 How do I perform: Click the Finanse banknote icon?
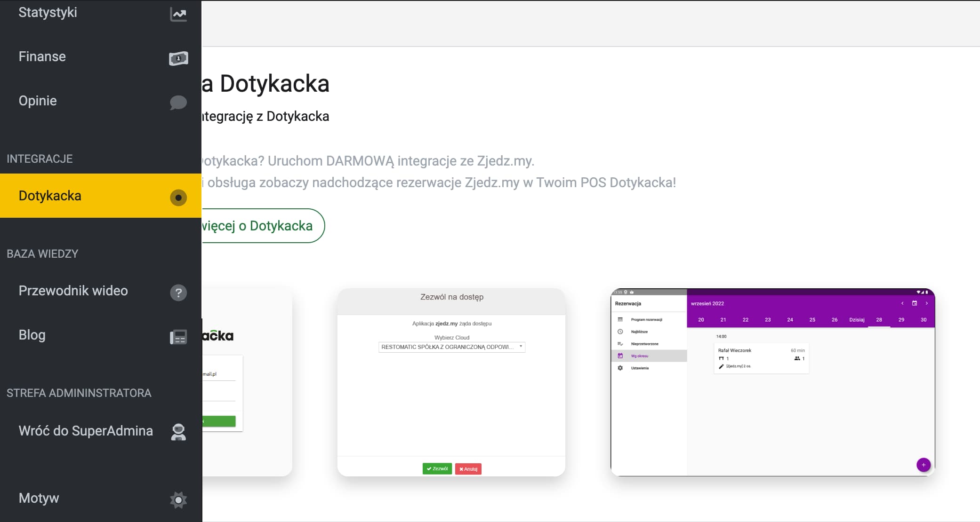point(178,58)
